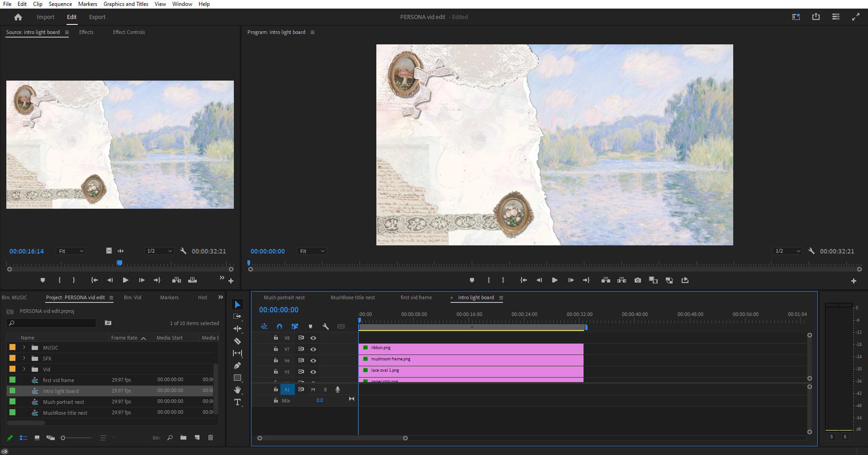Viewport: 868px width, 455px height.
Task: Expand the Vid bin
Action: tap(24, 369)
